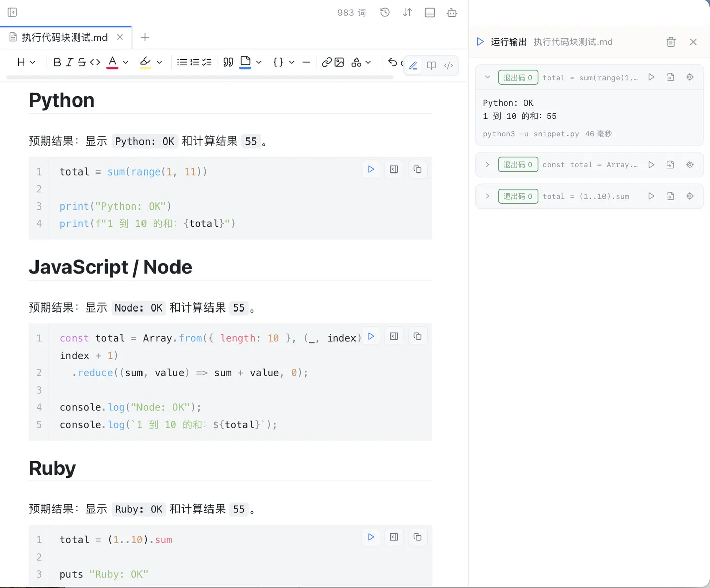Image resolution: width=710 pixels, height=588 pixels.
Task: Show Ruby block output panel icon
Action: point(394,537)
